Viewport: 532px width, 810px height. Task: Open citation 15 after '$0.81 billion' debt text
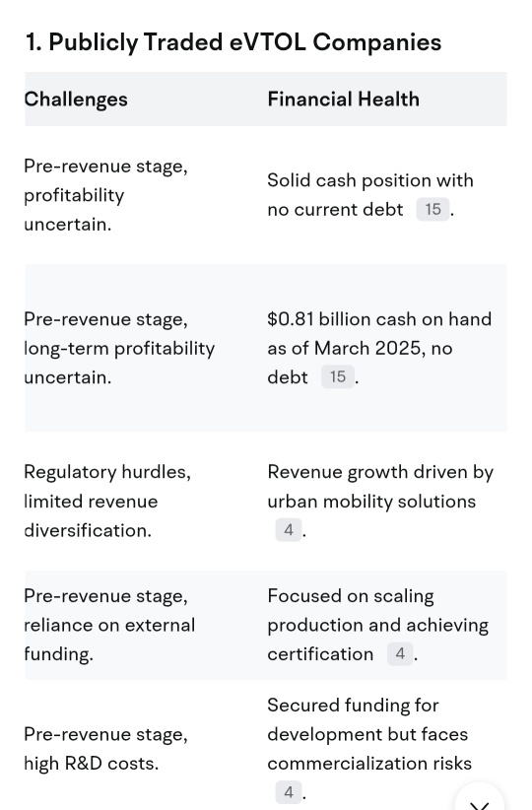(x=338, y=376)
